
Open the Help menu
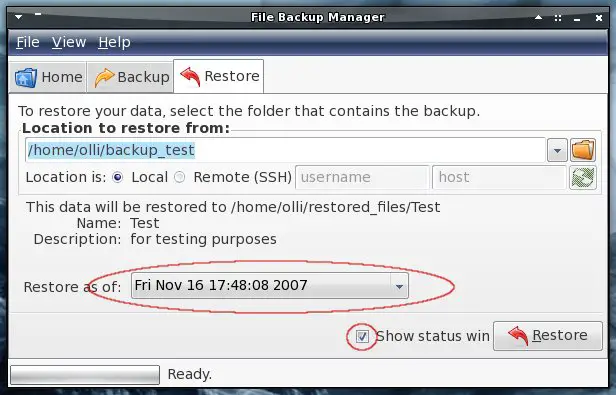coord(114,42)
